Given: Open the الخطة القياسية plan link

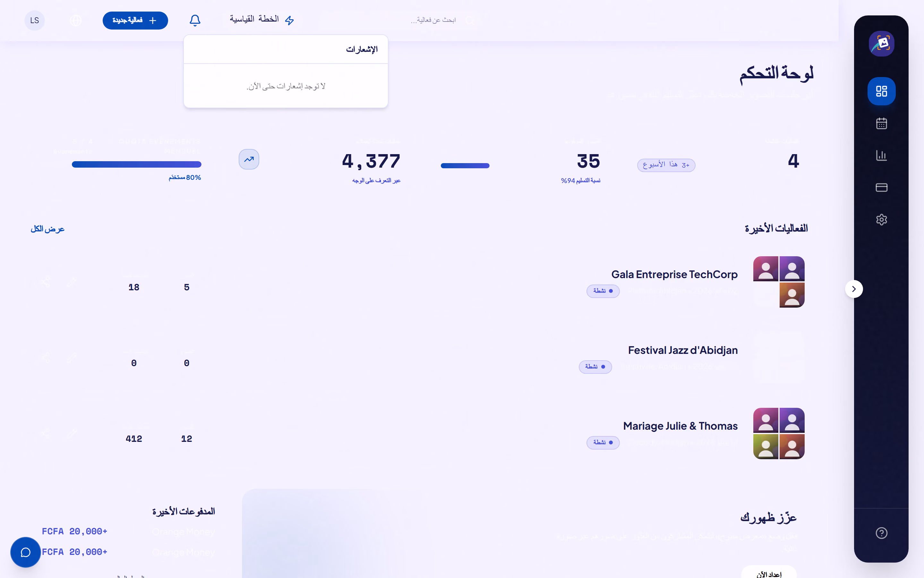Looking at the screenshot, I should (x=262, y=20).
